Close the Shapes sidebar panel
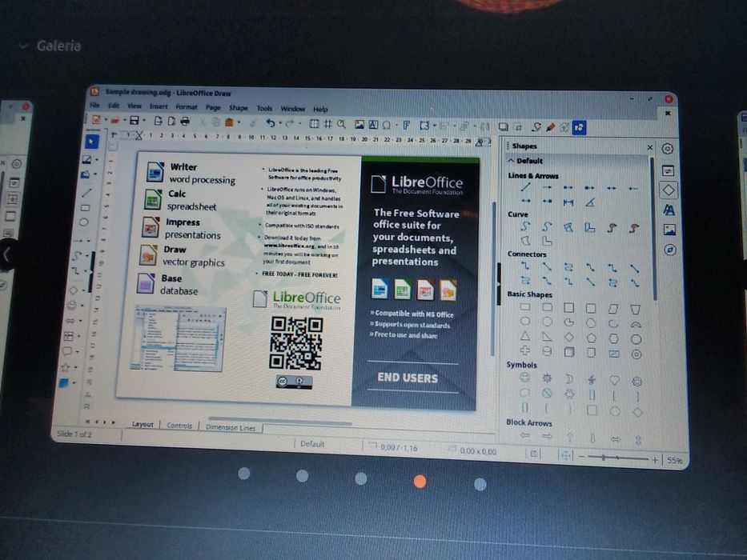The height and width of the screenshot is (560, 747). 650,148
